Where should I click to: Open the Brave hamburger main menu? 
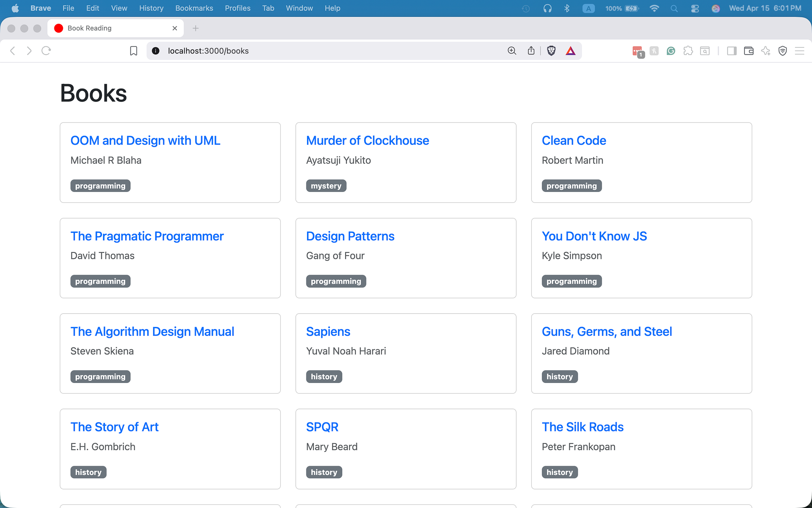click(x=800, y=51)
